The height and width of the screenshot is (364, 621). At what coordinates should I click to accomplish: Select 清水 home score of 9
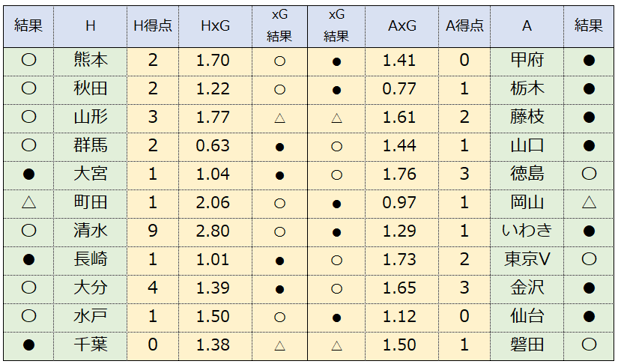[153, 231]
